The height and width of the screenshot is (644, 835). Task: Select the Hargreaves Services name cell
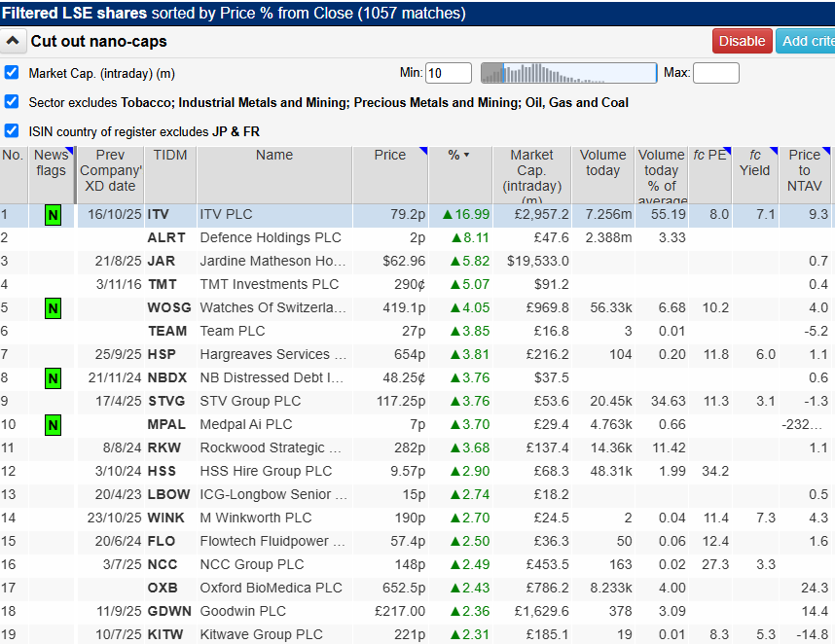click(274, 354)
